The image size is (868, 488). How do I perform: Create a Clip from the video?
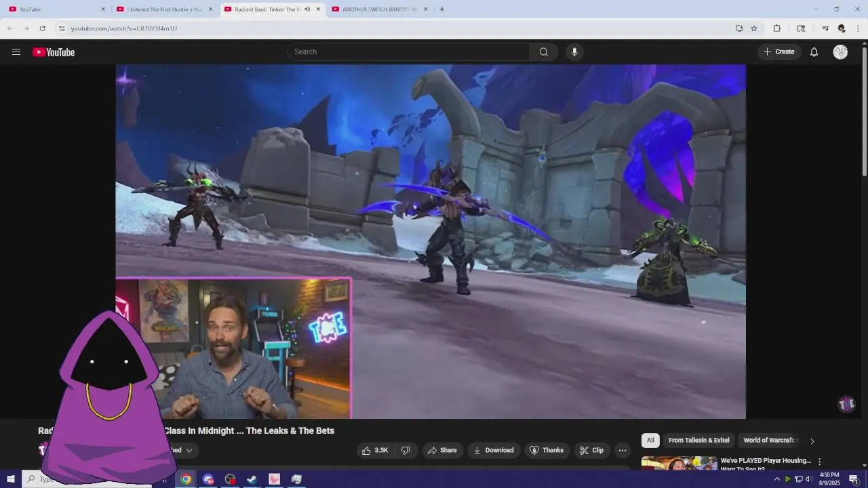click(591, 450)
